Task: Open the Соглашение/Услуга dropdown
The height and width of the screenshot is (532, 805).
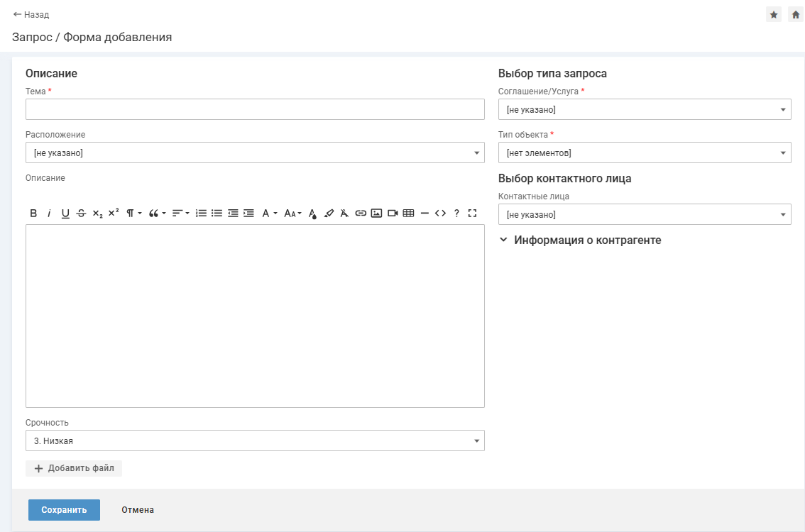Action: (x=645, y=110)
